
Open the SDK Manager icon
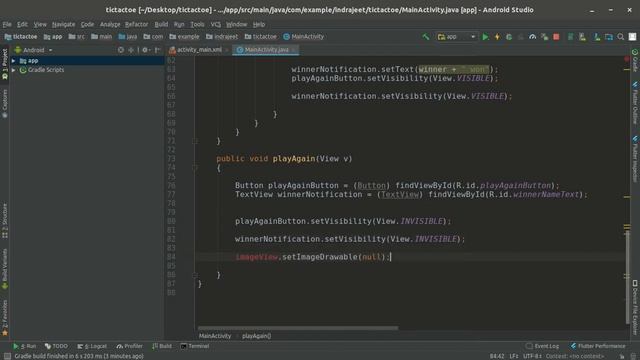pyautogui.click(x=582, y=37)
